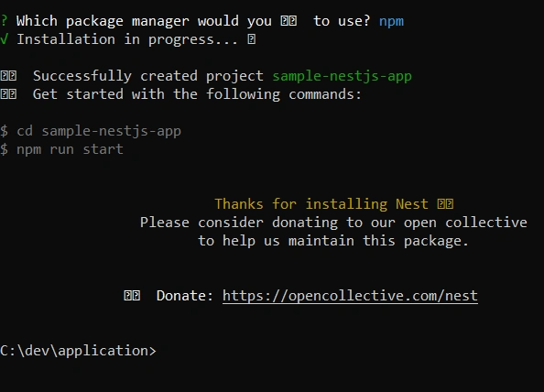Click 'Please consider donating' message line

(x=333, y=223)
